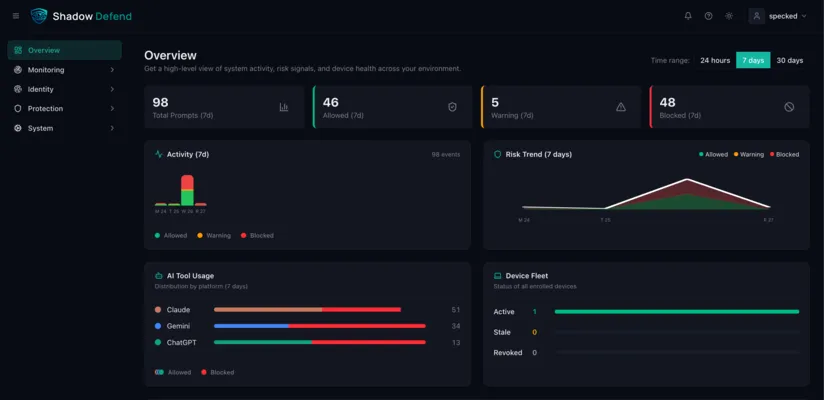The width and height of the screenshot is (824, 400).
Task: Click the Blocked prohibition icon
Action: point(789,107)
